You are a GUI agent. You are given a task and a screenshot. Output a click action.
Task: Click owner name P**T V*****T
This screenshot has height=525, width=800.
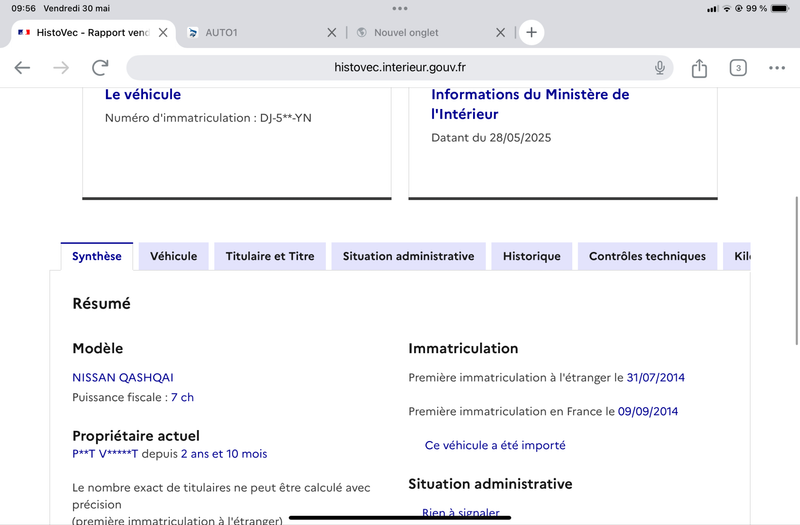tap(105, 454)
